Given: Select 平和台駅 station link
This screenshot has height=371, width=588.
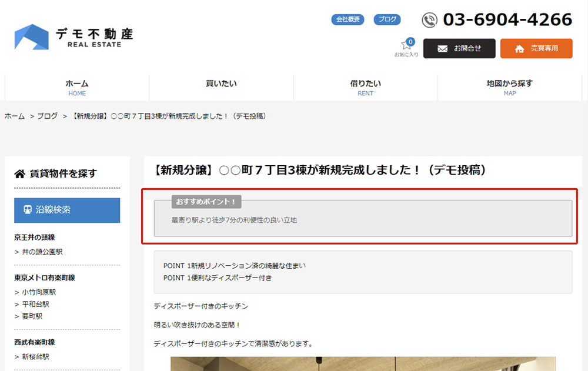Looking at the screenshot, I should 35,304.
